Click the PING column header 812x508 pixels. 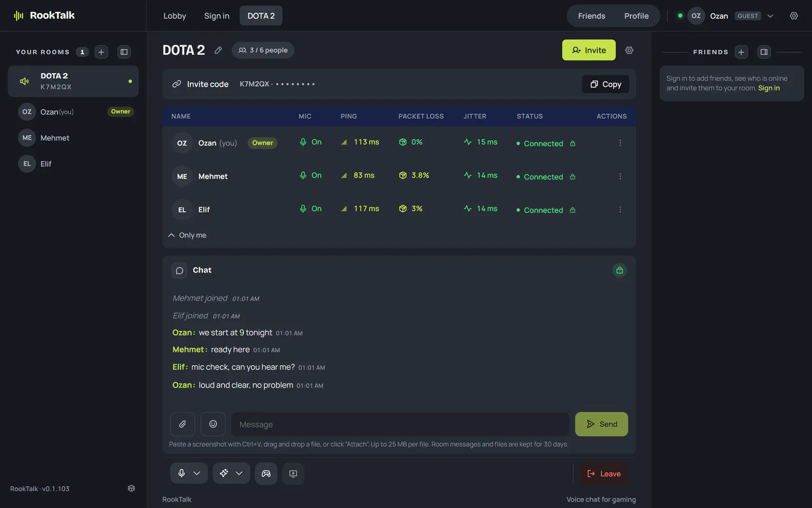click(349, 116)
